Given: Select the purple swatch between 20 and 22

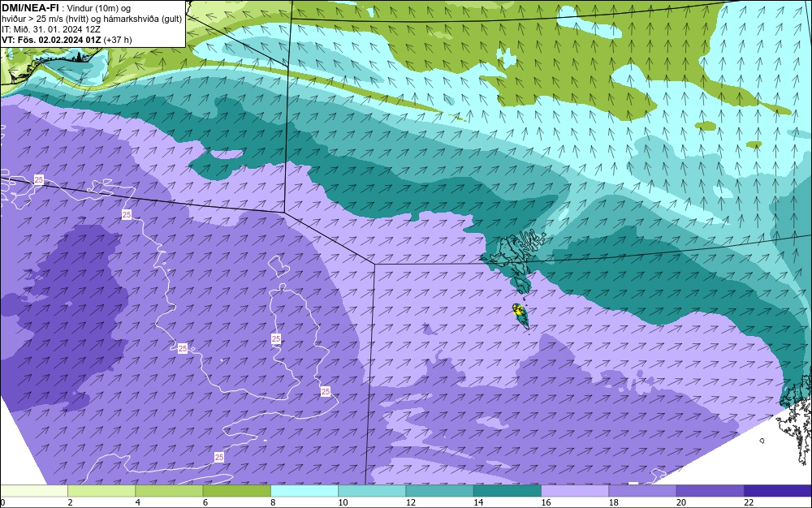Looking at the screenshot, I should tap(710, 490).
